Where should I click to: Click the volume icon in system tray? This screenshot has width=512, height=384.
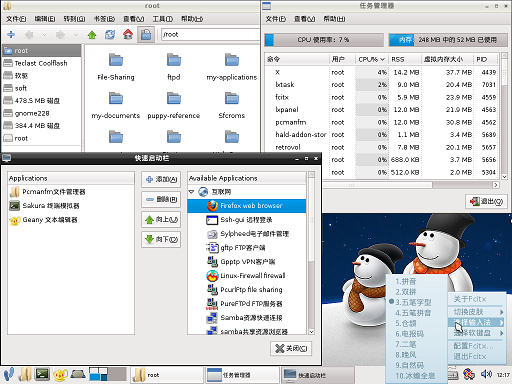coord(486,375)
